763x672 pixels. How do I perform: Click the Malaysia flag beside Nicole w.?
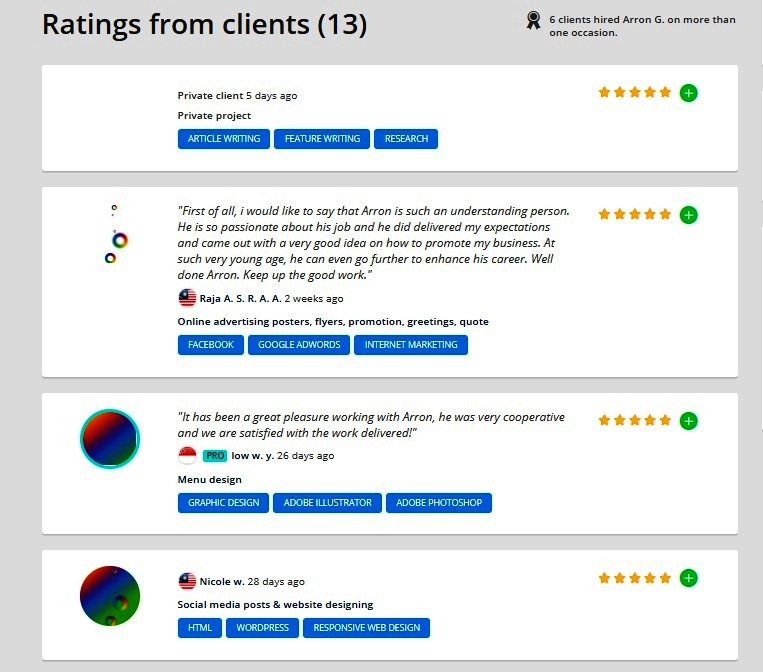coord(187,581)
